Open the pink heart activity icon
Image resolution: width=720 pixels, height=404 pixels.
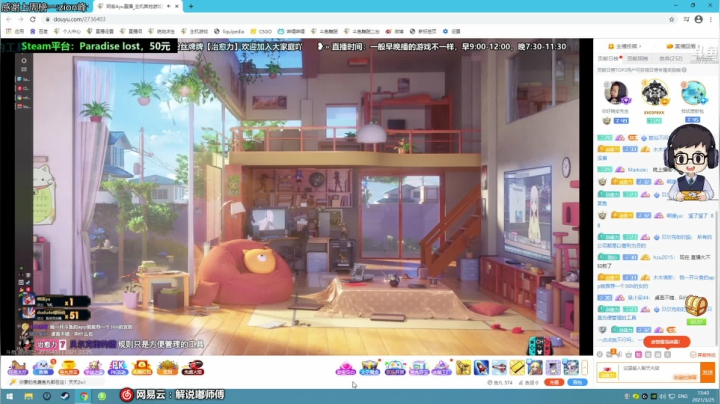[345, 368]
